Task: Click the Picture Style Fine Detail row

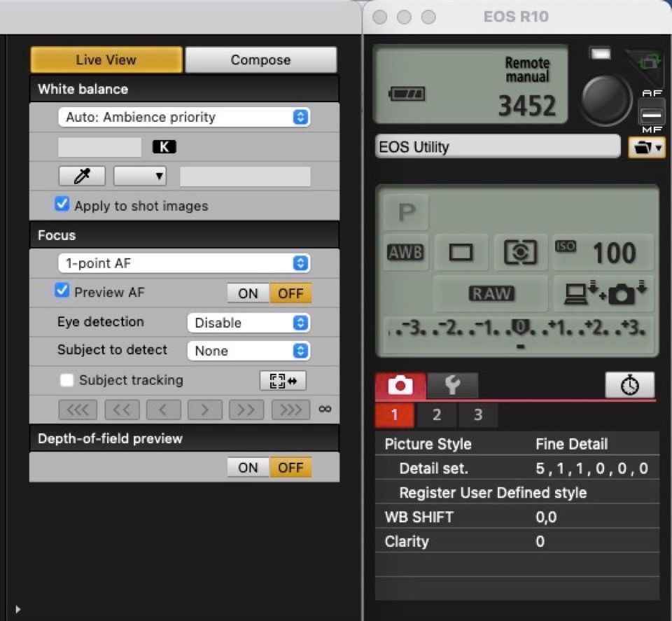Action: (x=517, y=444)
